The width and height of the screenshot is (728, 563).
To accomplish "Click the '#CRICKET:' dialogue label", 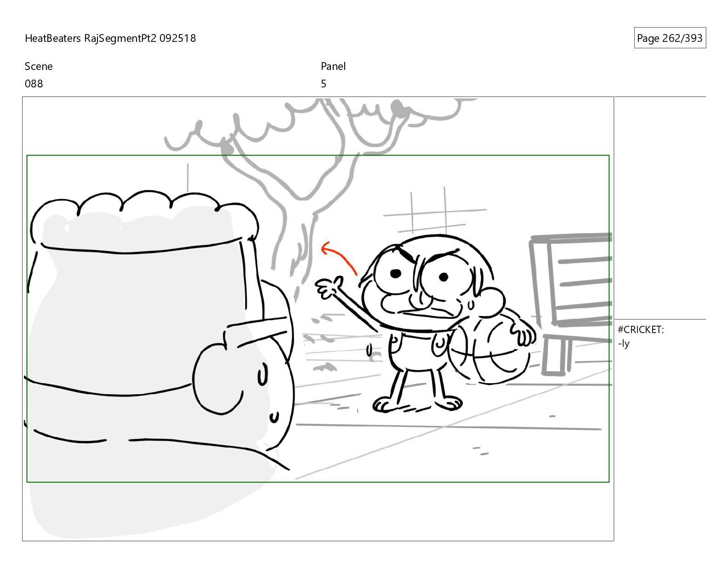I will 641,329.
